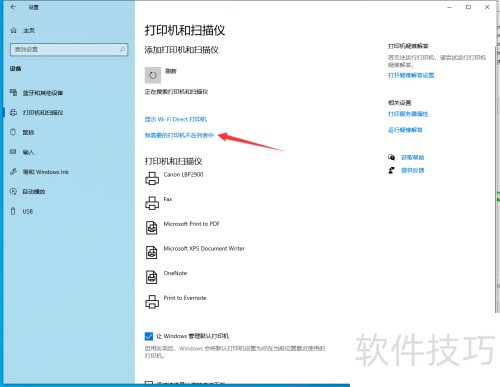Toggle 让 Windows 管理默认打印机 checkbox
The image size is (500, 387).
click(149, 336)
